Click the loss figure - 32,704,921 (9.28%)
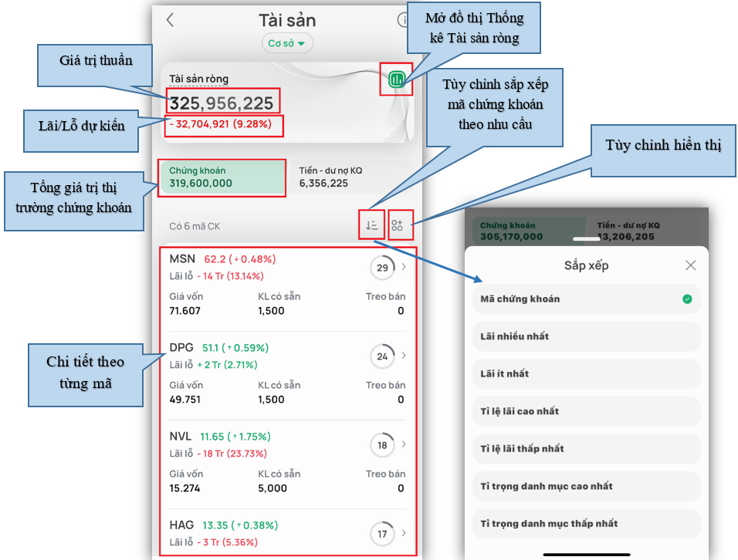738x560 pixels. click(221, 124)
